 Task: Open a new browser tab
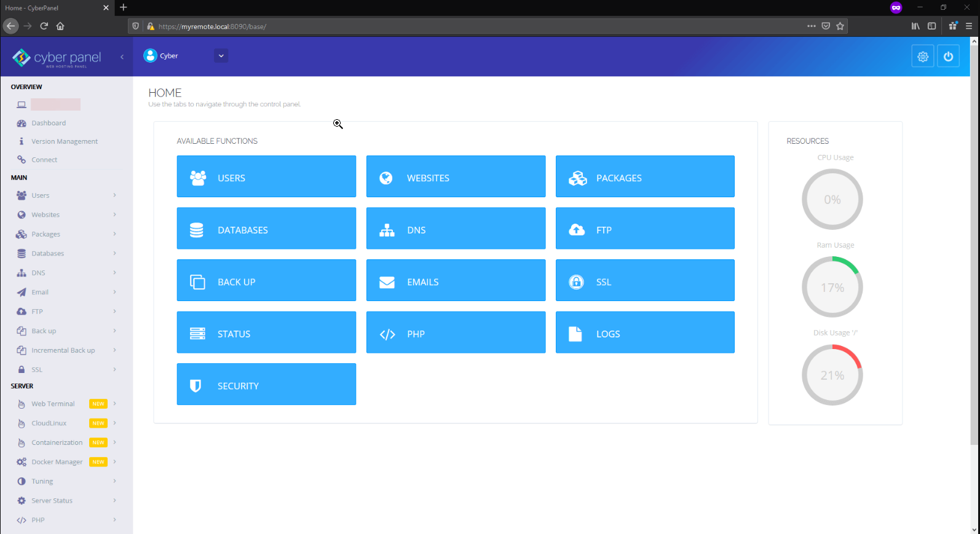pyautogui.click(x=124, y=7)
